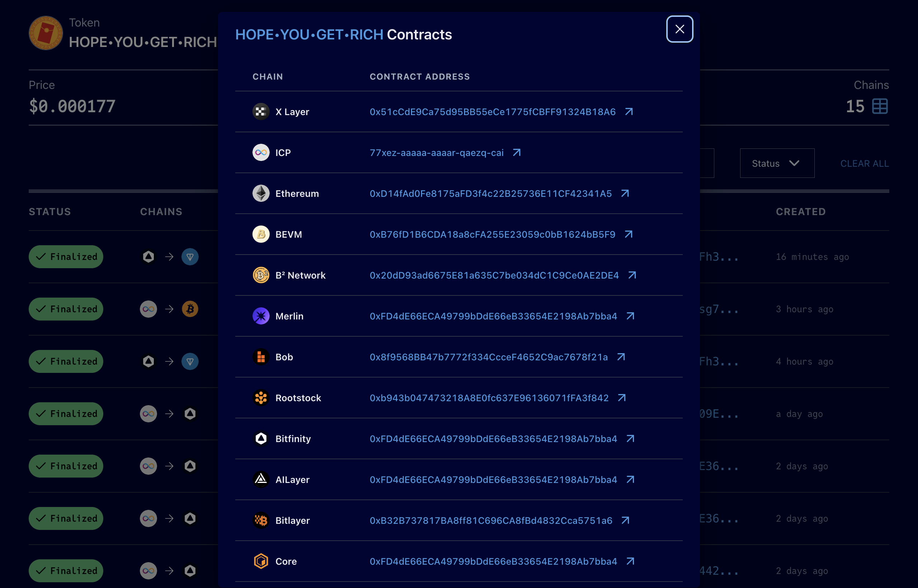Click the CHAIN column header
Viewport: 918px width, 588px height.
pos(267,76)
